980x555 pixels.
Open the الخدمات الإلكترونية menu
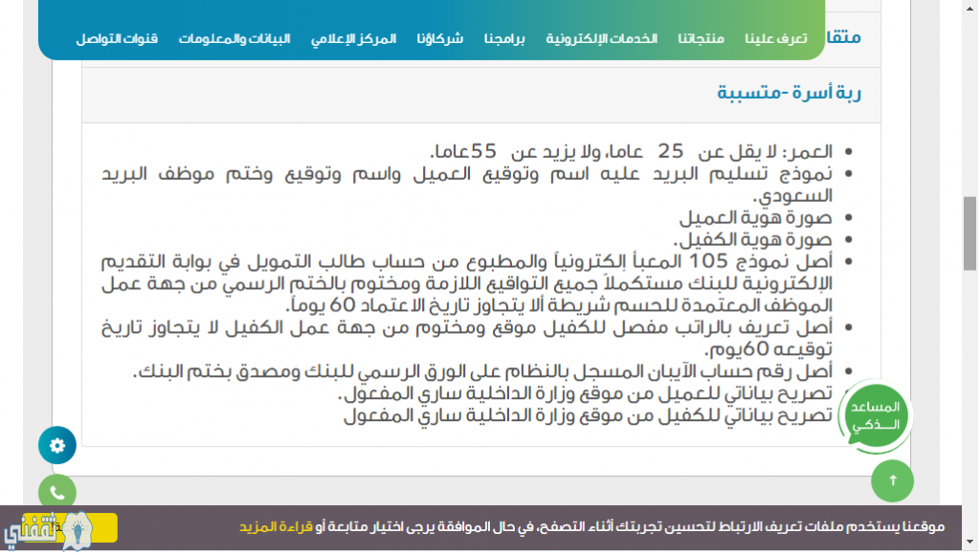click(x=601, y=38)
